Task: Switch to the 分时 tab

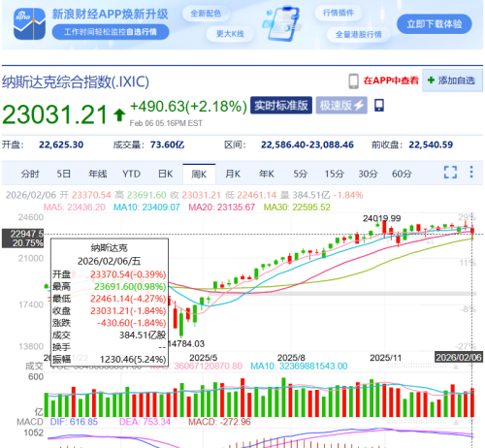Action: coord(30,174)
